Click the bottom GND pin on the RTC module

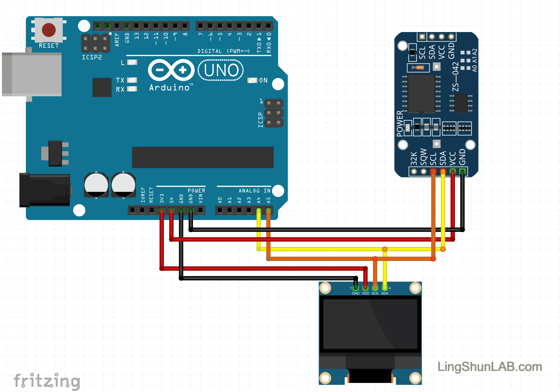tap(462, 171)
